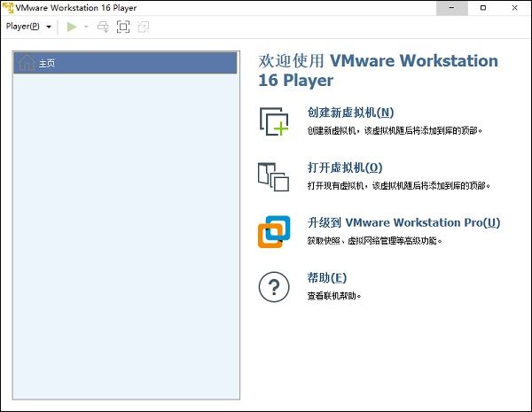Click description 打开现有虚拟机，该虚拟机随后将添加到库的顶部
The image size is (532, 412).
click(399, 186)
